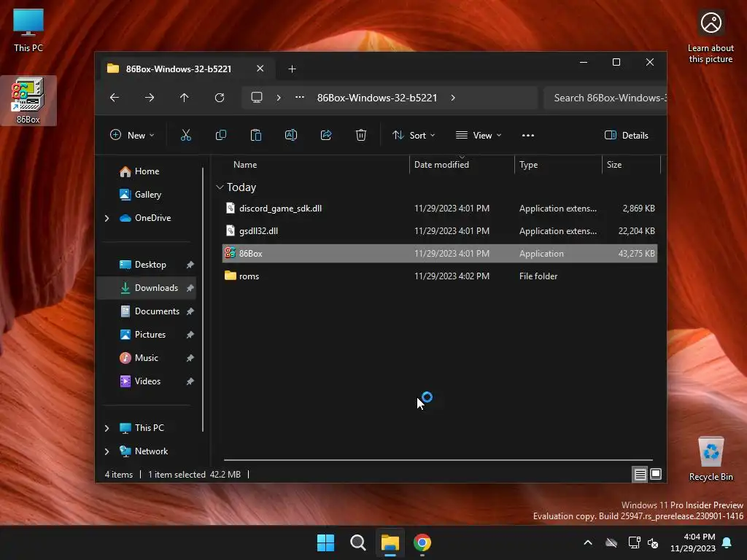Expand This PC in navigation pane
Viewport: 747px width, 560px height.
pyautogui.click(x=107, y=428)
